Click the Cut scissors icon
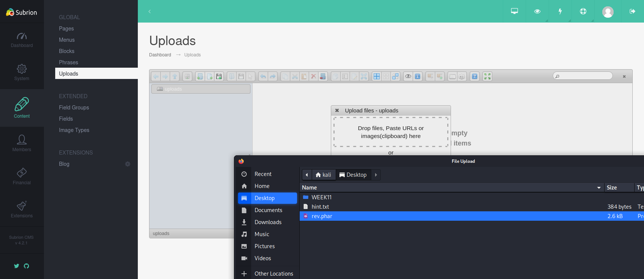644x279 pixels. 295,76
